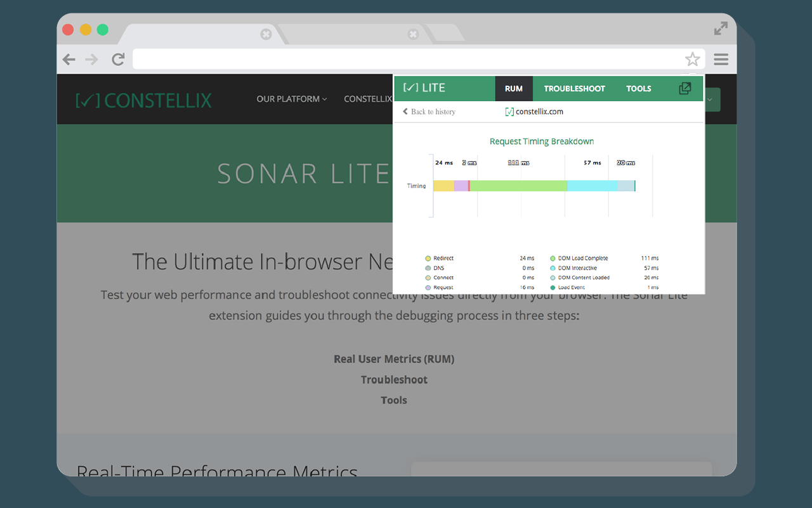
Task: Click into the browser address bar
Action: click(x=406, y=60)
